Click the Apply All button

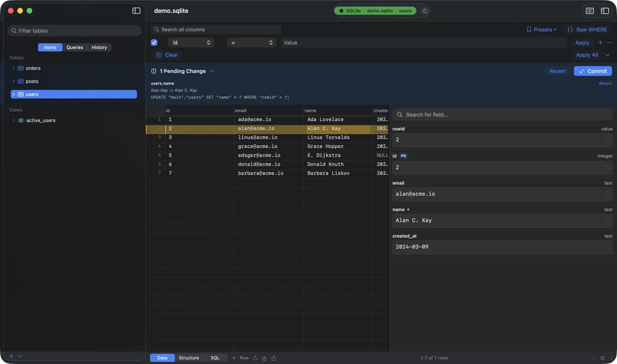(587, 55)
